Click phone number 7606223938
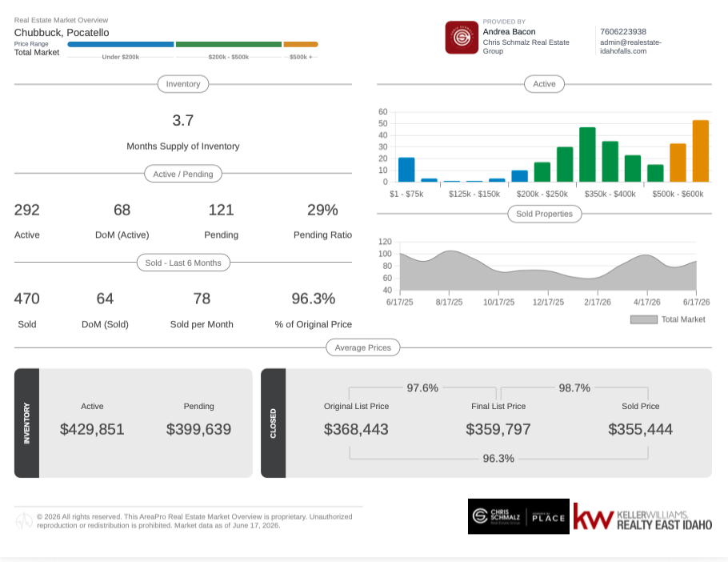 click(623, 31)
